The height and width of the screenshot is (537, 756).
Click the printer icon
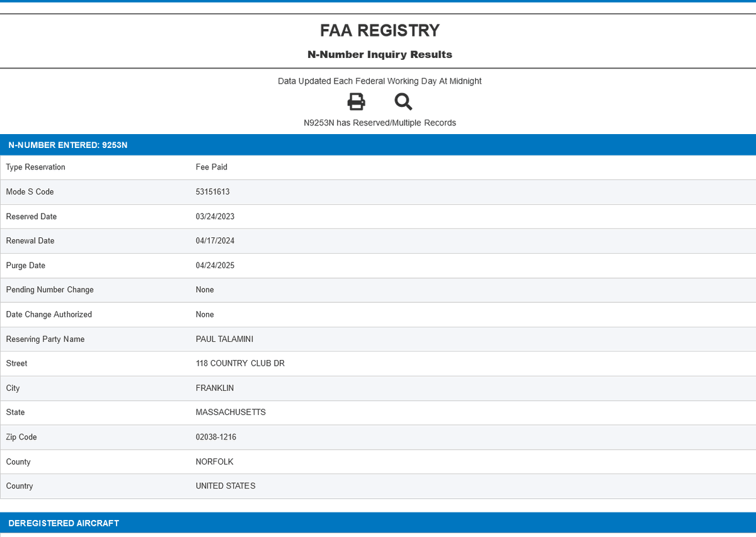coord(357,101)
